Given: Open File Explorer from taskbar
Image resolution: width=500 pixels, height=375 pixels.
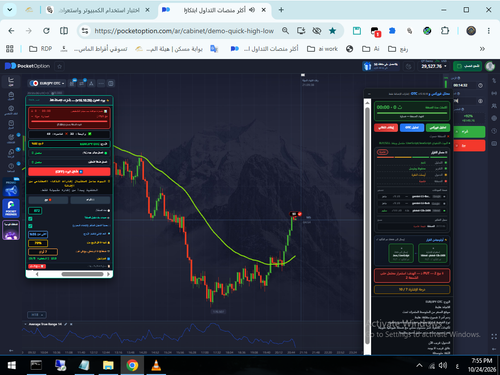Looking at the screenshot, I should pyautogui.click(x=108, y=366).
